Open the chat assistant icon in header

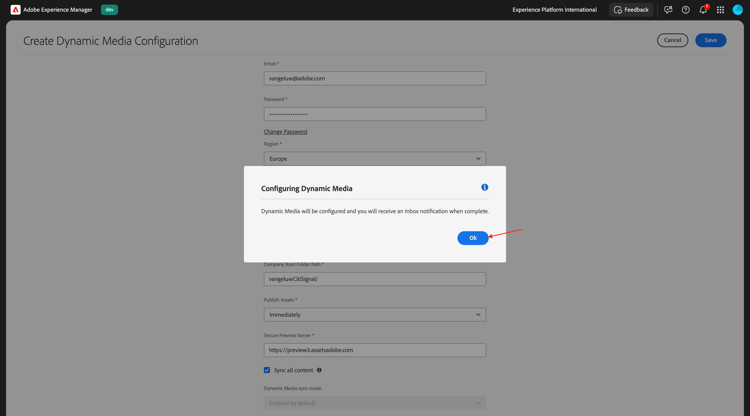(668, 10)
